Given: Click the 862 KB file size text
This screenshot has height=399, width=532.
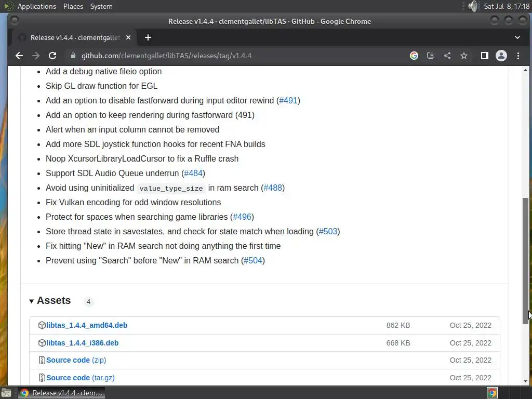Looking at the screenshot, I should tap(398, 325).
